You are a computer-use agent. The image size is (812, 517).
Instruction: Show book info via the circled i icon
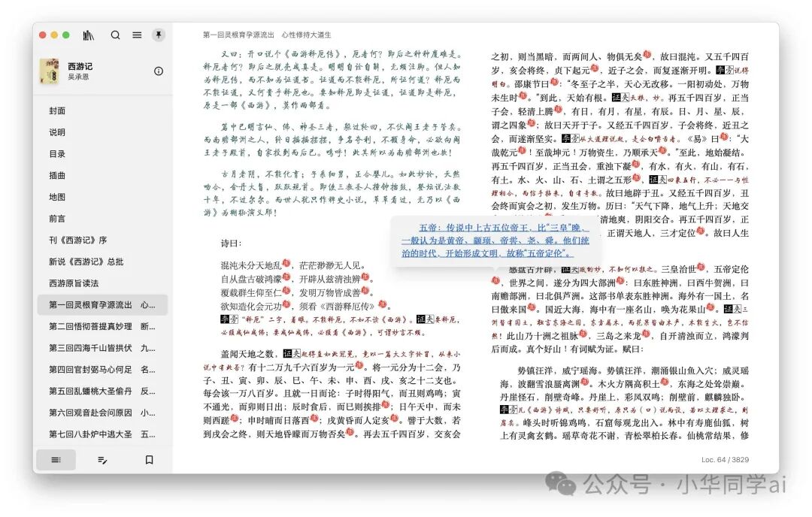[x=159, y=71]
